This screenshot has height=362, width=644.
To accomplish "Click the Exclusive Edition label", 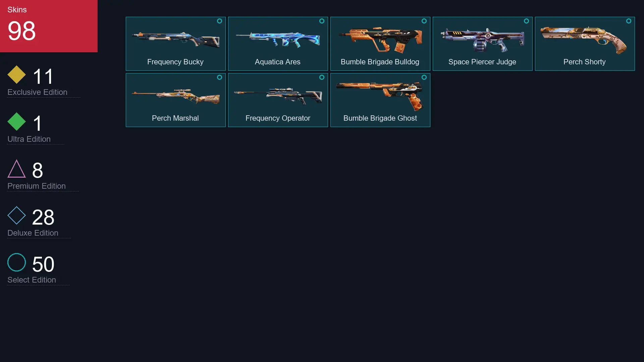I will click(37, 92).
